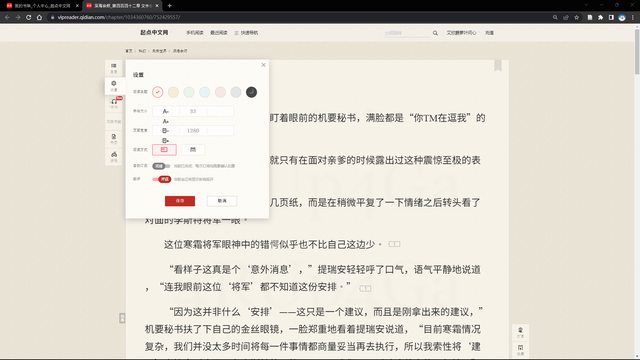640x360 pixels.
Task: Close the settings panel with X
Action: pyautogui.click(x=263, y=65)
